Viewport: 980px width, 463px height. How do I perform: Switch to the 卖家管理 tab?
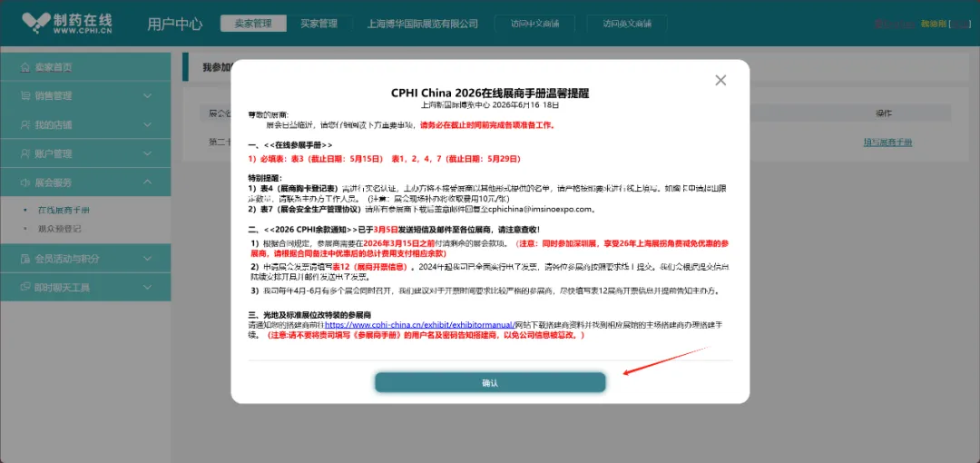point(253,24)
